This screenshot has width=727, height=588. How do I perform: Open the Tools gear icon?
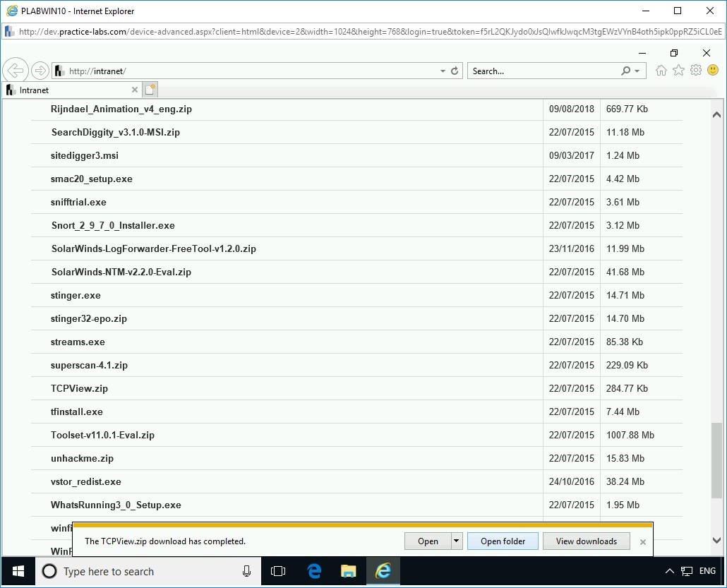tap(695, 70)
